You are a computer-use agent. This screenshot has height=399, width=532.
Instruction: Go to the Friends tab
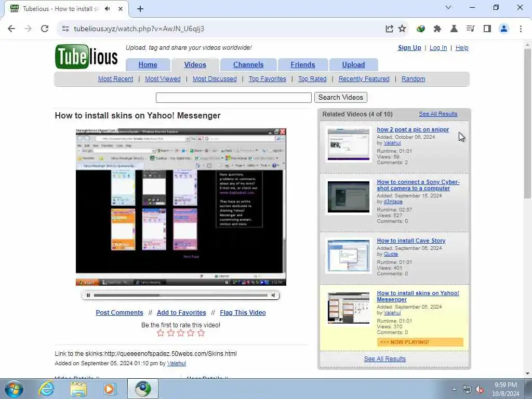point(303,65)
